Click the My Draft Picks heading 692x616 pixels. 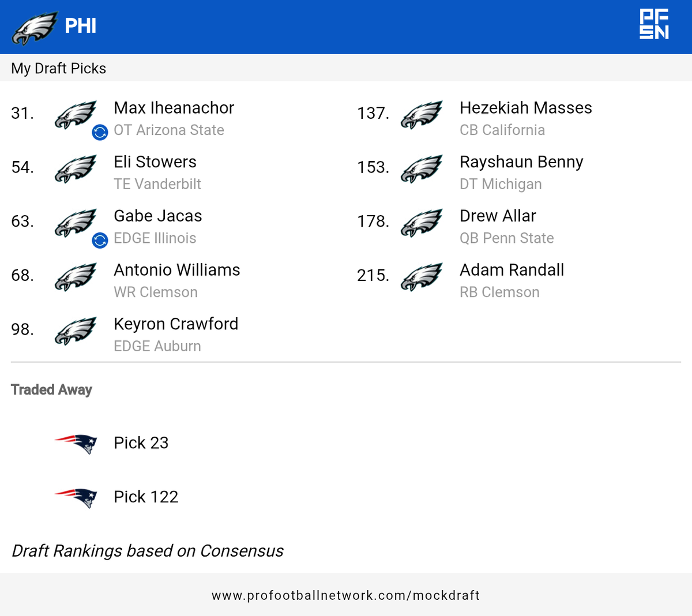(59, 69)
